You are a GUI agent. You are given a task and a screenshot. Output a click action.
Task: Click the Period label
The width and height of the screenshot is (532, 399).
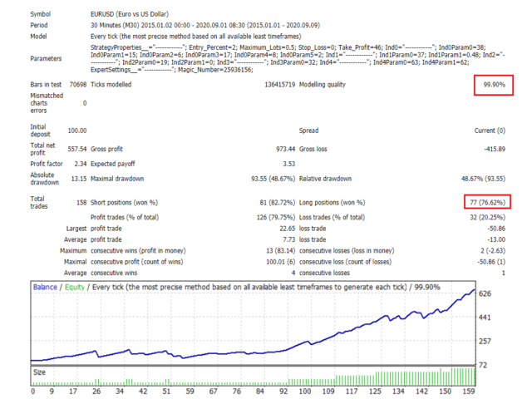[39, 25]
